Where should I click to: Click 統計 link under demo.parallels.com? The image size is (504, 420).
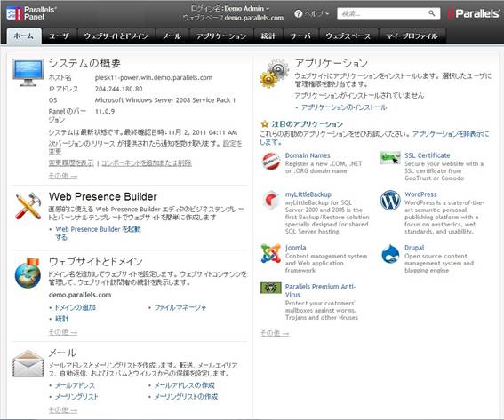tap(61, 319)
